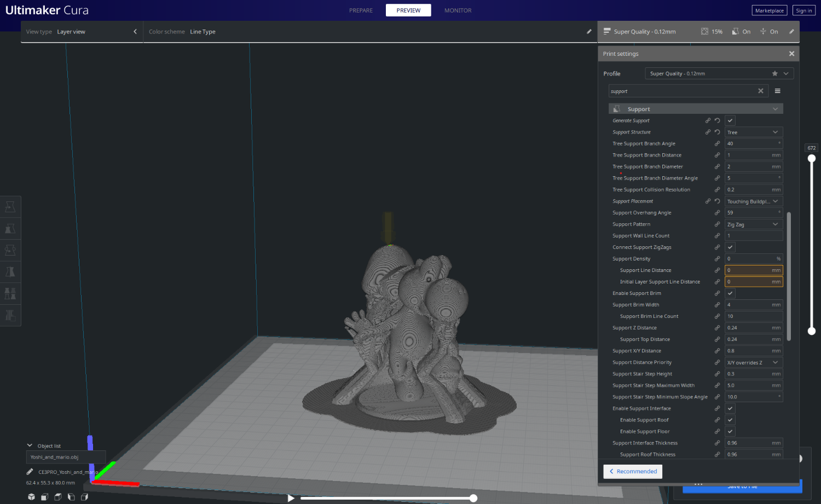
Task: Click the hamburger settings visibility menu icon
Action: [x=777, y=91]
